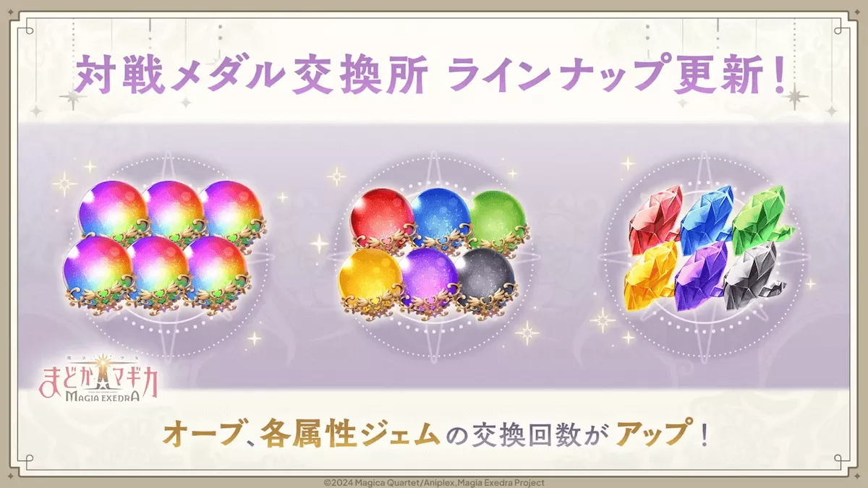Select the dark gray orb icon
Screen dimensions: 868x488
coord(488,278)
